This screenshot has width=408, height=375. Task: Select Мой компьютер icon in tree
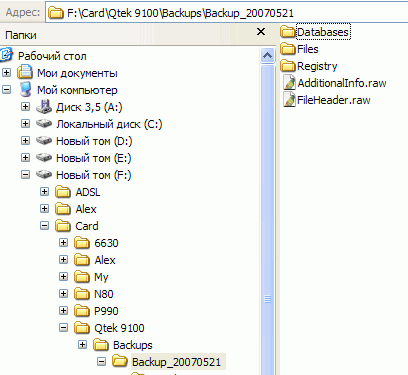[x=25, y=90]
